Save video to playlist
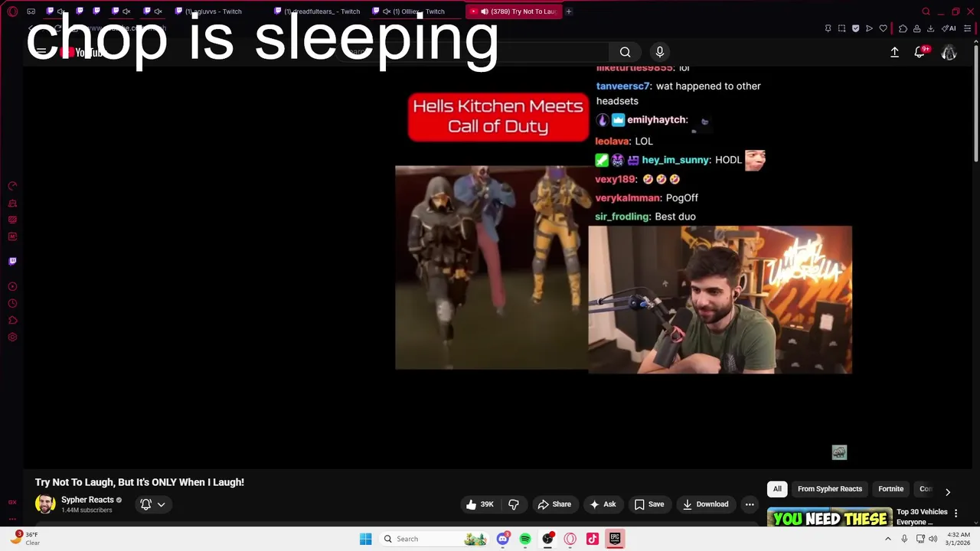This screenshot has width=980, height=551. tap(649, 504)
